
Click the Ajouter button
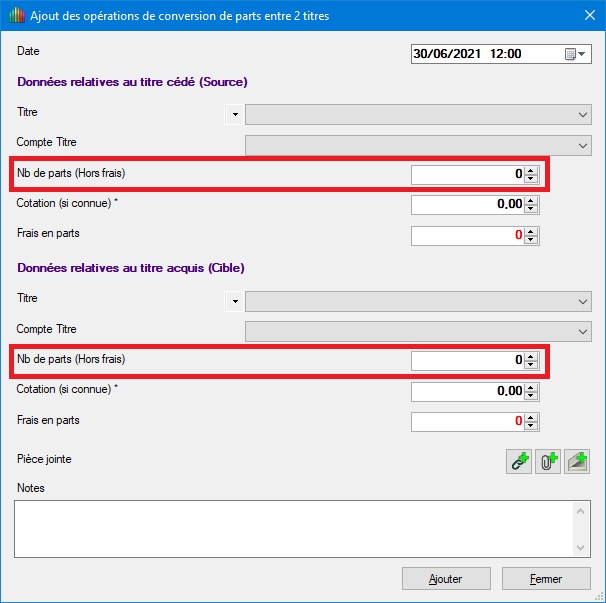(x=445, y=578)
